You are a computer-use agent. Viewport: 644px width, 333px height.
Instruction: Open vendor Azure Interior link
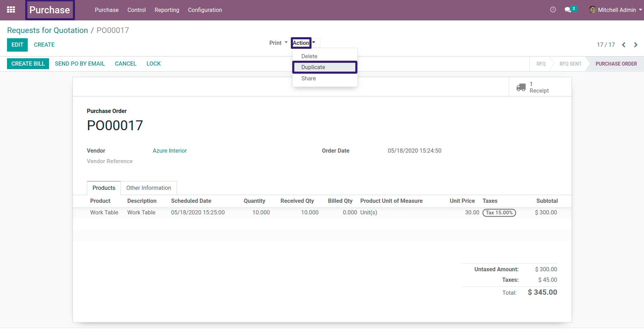pos(170,151)
